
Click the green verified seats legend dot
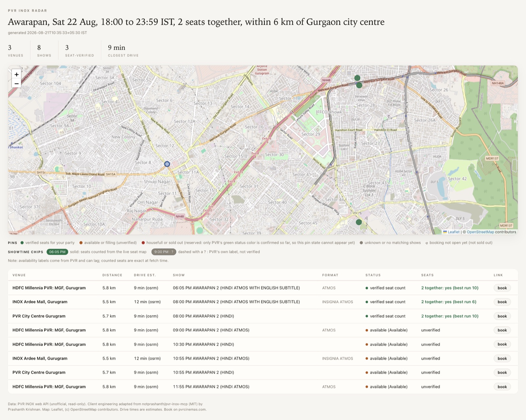click(x=22, y=243)
